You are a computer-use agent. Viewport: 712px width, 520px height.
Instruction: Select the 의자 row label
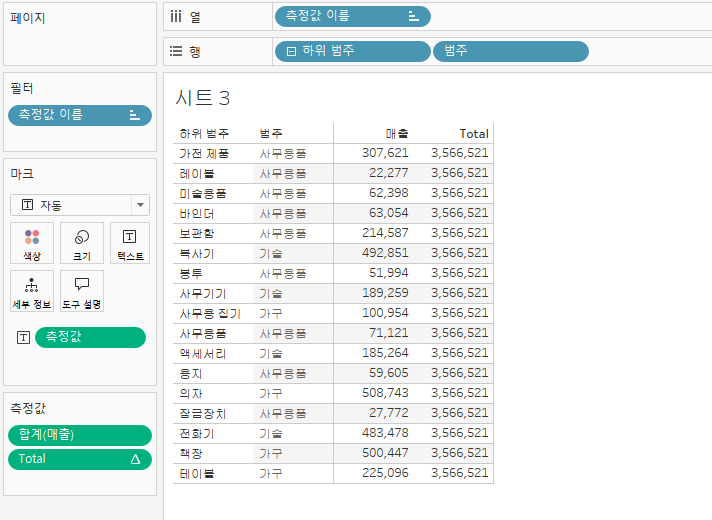(x=191, y=393)
